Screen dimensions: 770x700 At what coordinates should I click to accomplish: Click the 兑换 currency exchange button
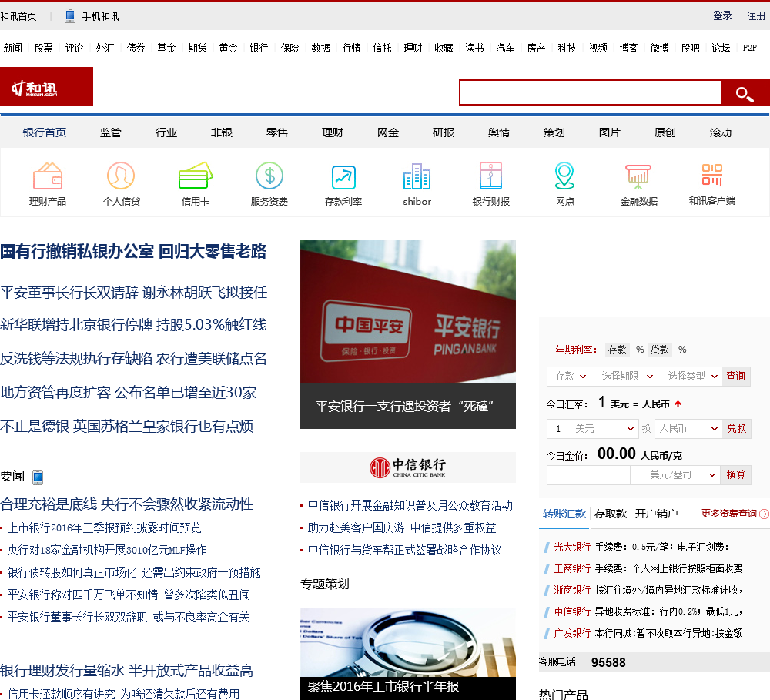coord(736,429)
